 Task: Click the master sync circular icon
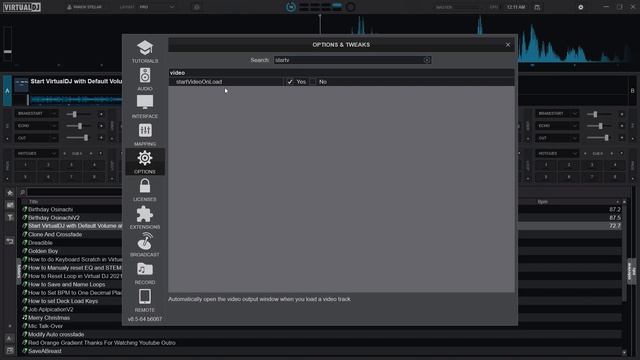(291, 7)
